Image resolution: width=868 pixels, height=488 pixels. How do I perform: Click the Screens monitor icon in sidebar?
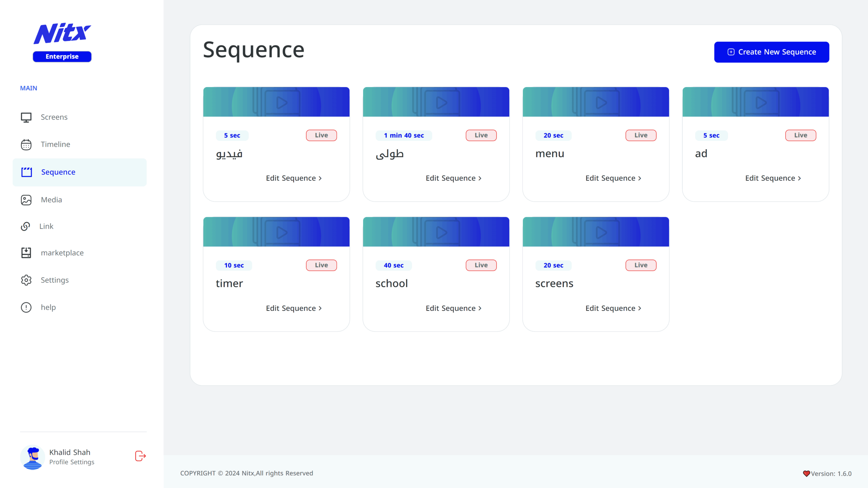(26, 117)
